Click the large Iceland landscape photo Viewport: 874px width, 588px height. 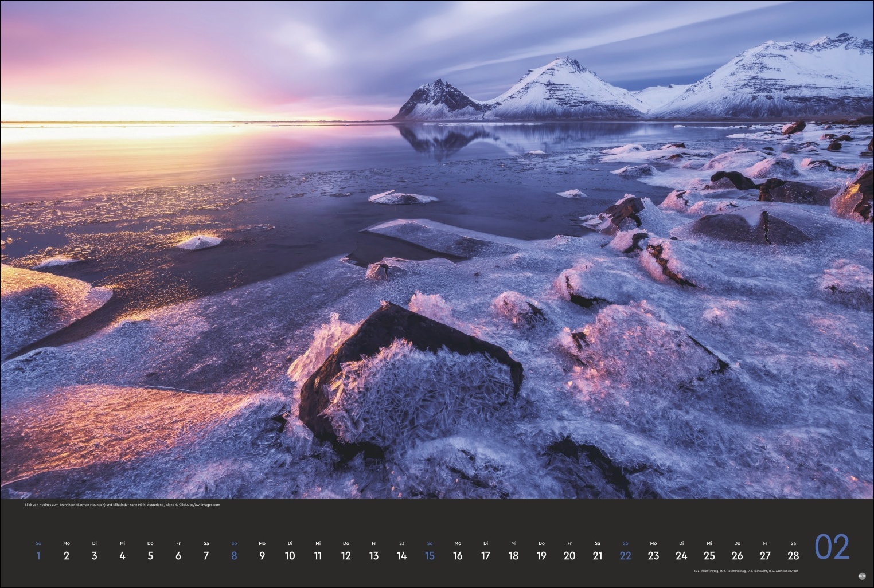click(x=437, y=249)
